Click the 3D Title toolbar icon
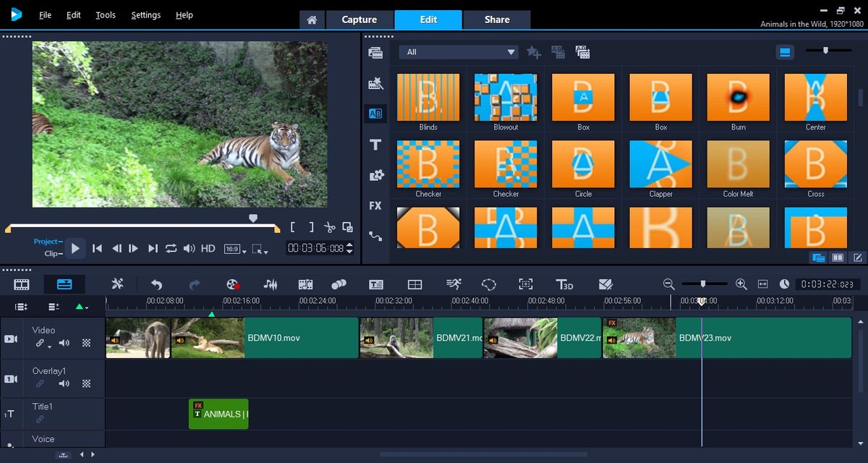Viewport: 868px width, 463px height. [565, 284]
